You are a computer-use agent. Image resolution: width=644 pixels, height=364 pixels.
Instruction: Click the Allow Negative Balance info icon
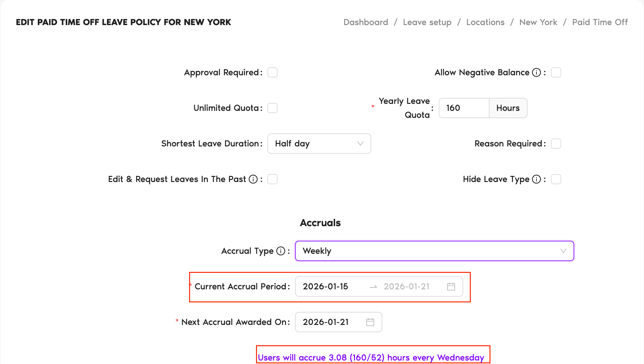[x=536, y=72]
